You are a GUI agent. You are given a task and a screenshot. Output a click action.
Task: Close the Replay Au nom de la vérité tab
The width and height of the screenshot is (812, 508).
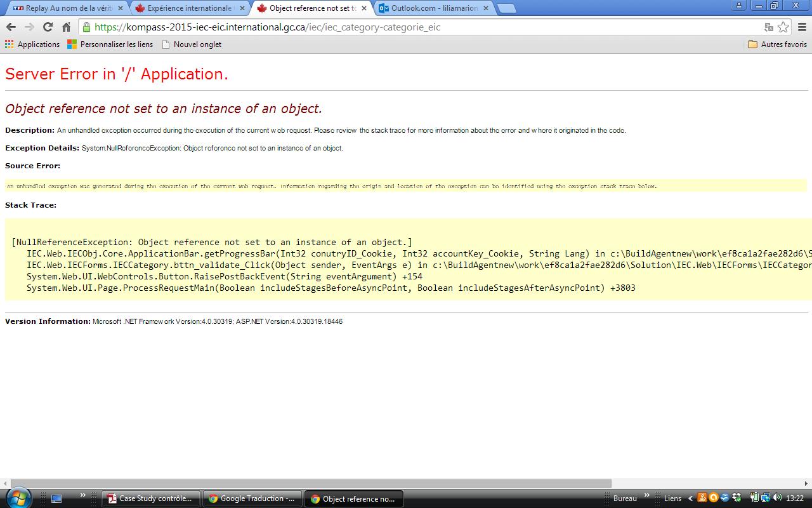(120, 8)
